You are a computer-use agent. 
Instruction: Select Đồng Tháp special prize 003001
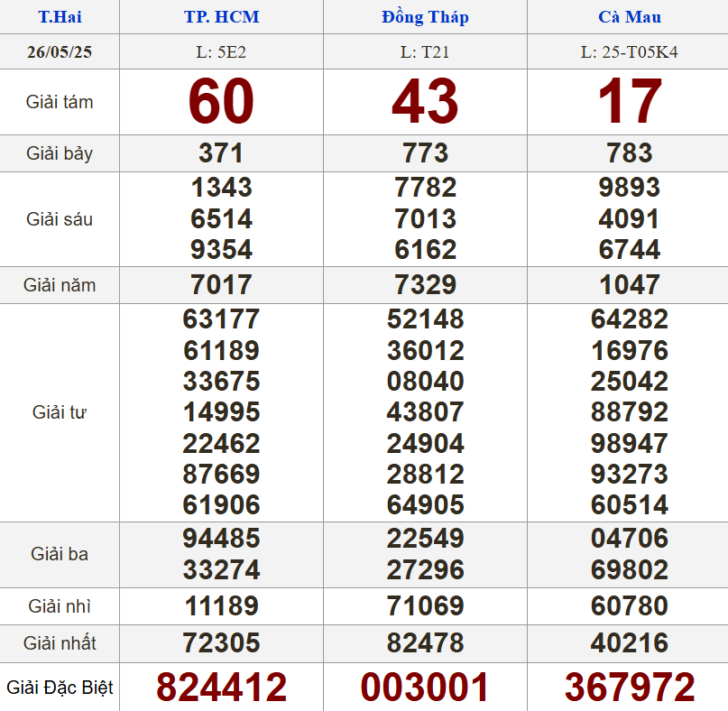425,688
